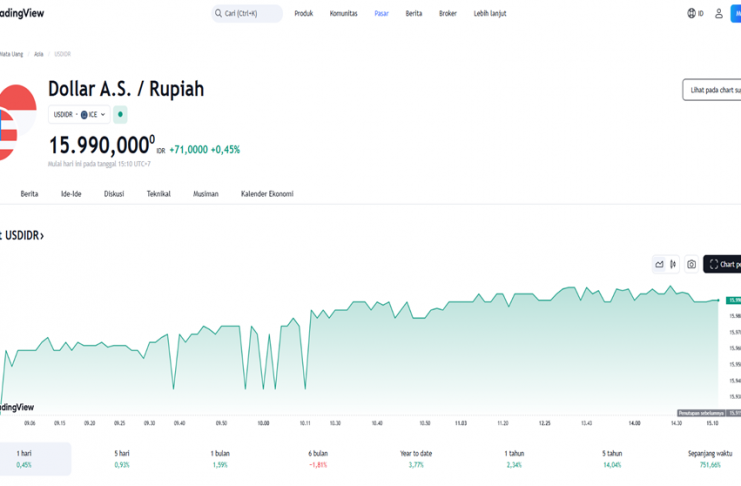Switch to candlestick chart view
Viewport: 741px width, 486px height.
pos(674,265)
